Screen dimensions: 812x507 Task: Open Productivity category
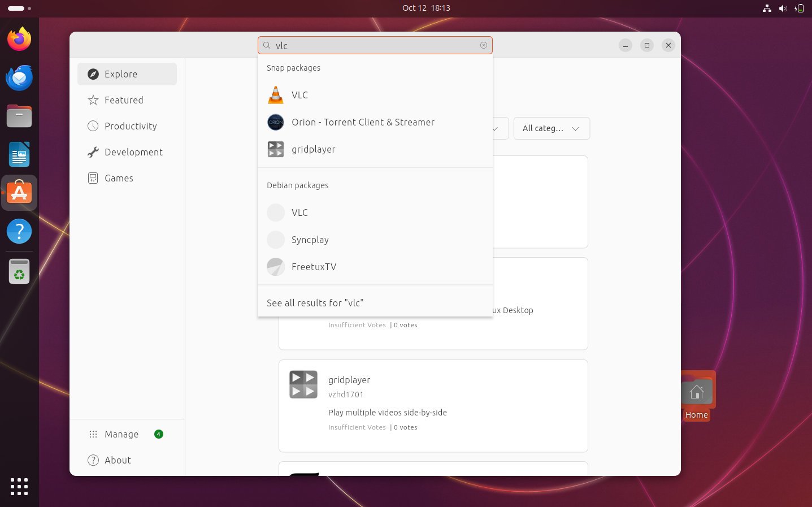point(127,126)
